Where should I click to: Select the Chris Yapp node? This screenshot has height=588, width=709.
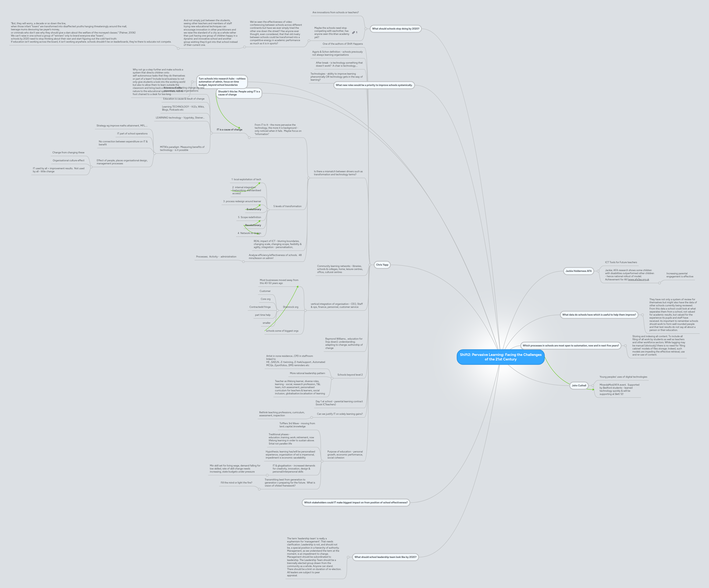[382, 265]
